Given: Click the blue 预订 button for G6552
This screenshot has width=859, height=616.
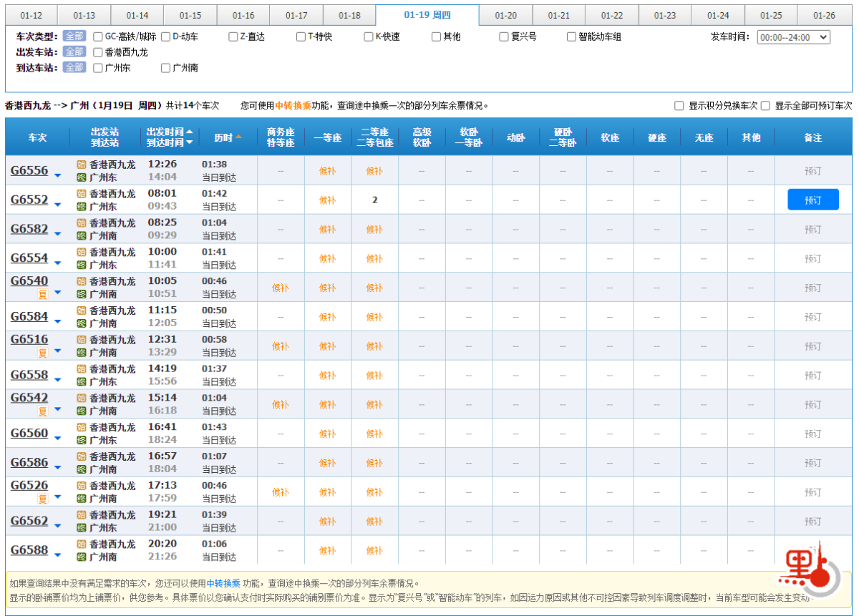Looking at the screenshot, I should pyautogui.click(x=813, y=200).
